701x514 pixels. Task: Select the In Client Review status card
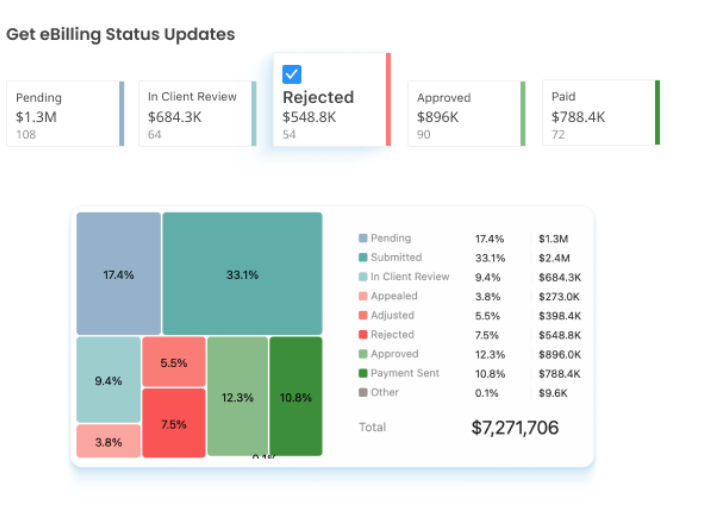tap(198, 114)
